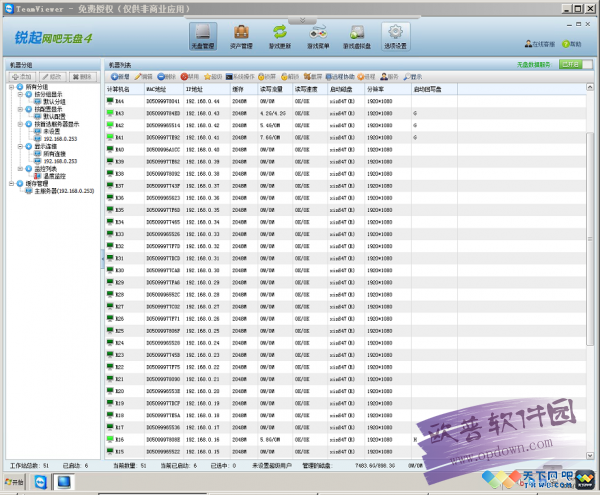This screenshot has height=495, width=600.
Task: Open the 游戏菜单 gamepad section
Action: (318, 36)
